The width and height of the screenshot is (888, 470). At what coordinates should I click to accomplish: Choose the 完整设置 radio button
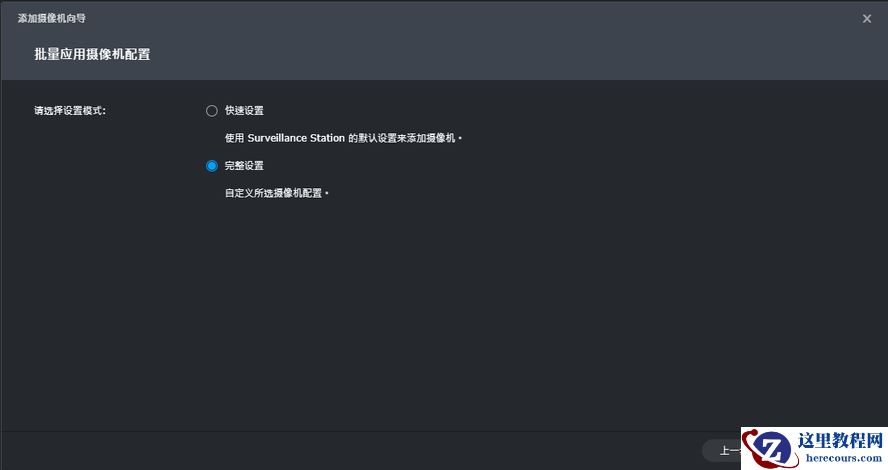211,166
